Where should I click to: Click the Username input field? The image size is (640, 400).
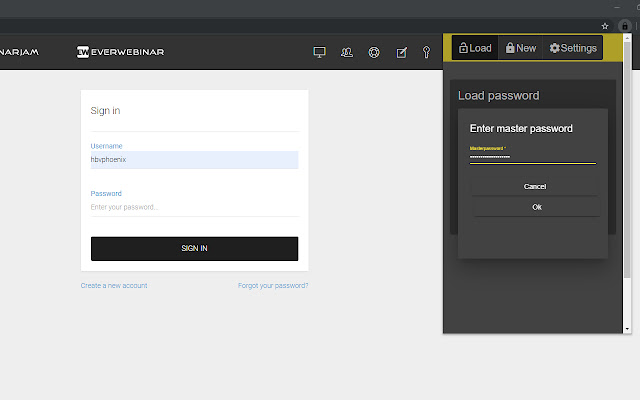[x=194, y=160]
